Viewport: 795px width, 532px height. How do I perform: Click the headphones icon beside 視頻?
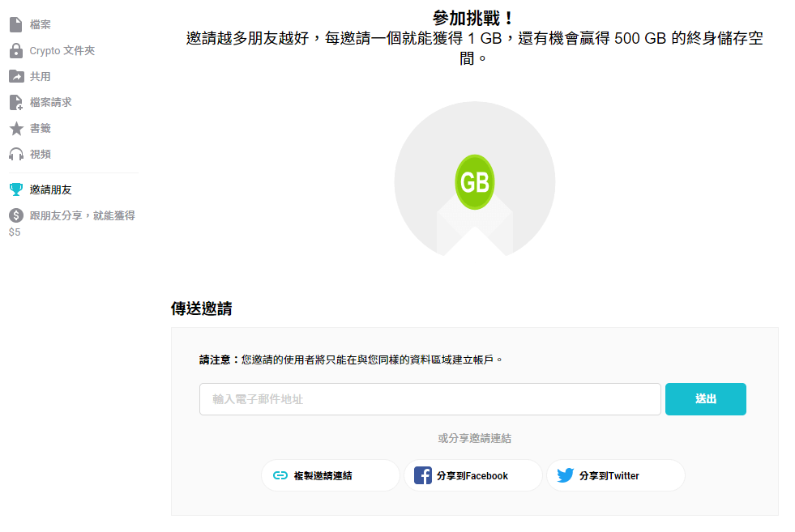(16, 154)
